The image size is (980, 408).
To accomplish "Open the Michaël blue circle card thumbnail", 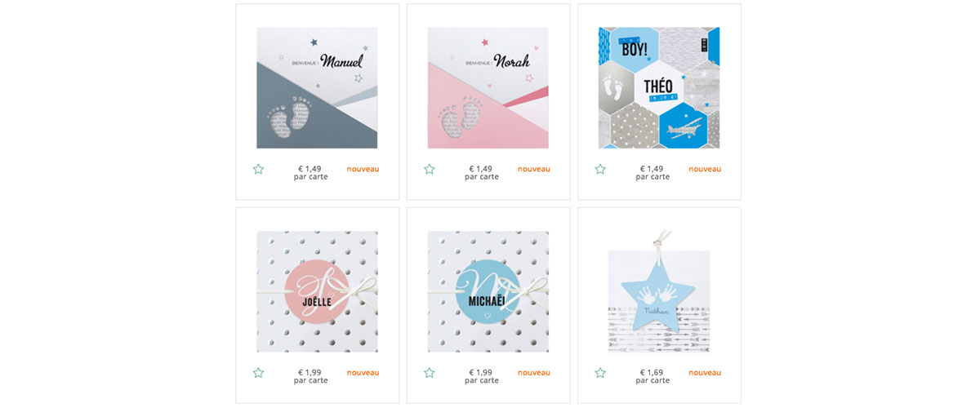I will pos(488,292).
